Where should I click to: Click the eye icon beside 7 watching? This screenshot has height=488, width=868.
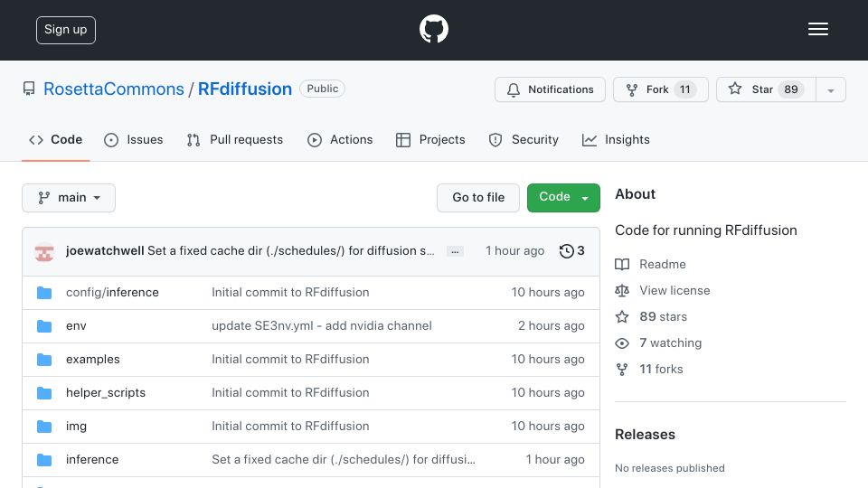[x=622, y=343]
